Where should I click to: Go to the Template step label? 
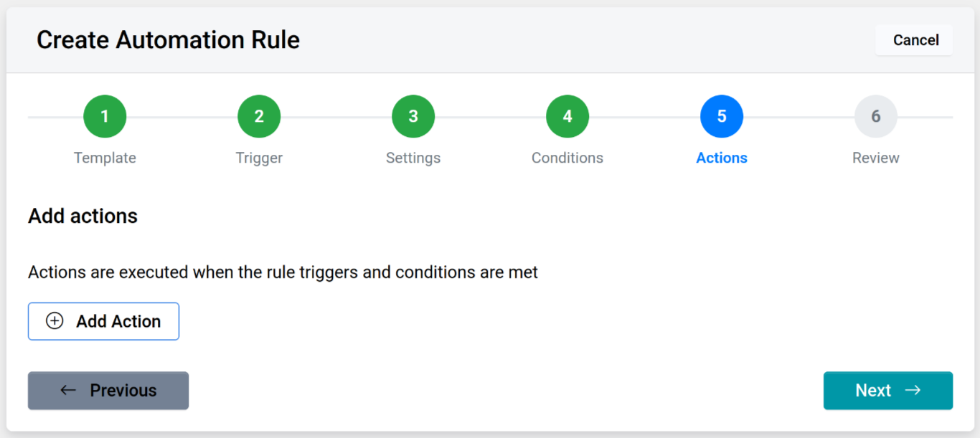pos(105,158)
